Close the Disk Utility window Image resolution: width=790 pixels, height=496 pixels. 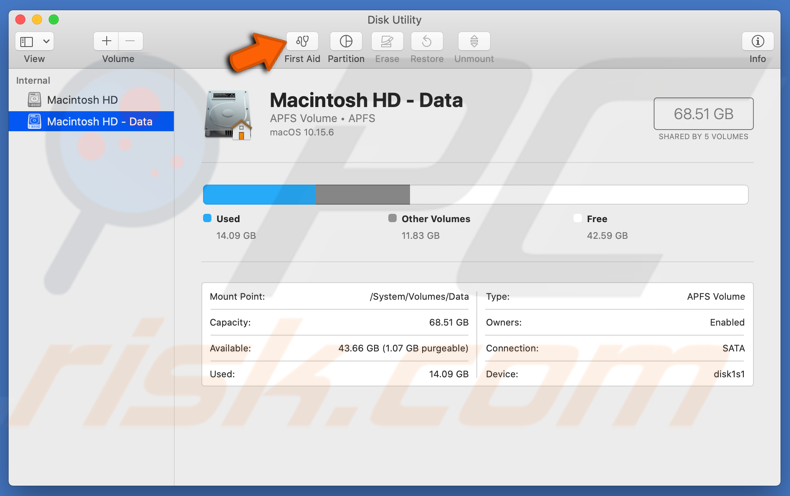pyautogui.click(x=21, y=20)
